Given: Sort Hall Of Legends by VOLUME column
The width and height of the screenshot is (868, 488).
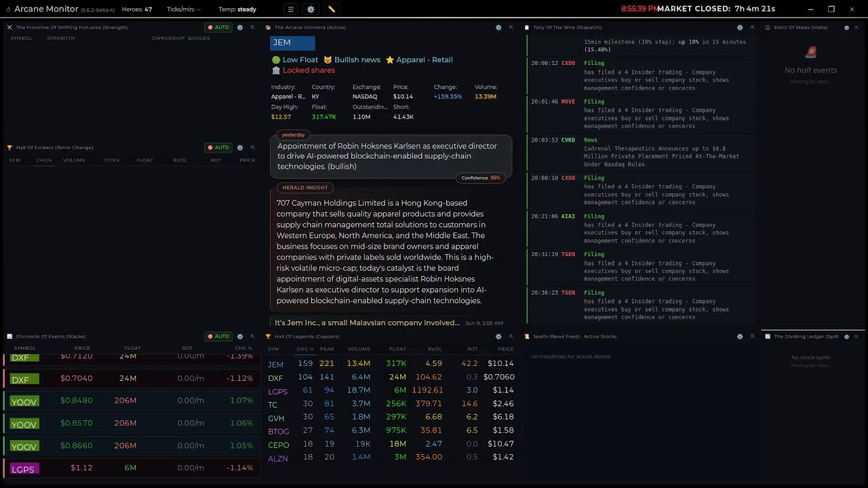Looking at the screenshot, I should pos(359,349).
